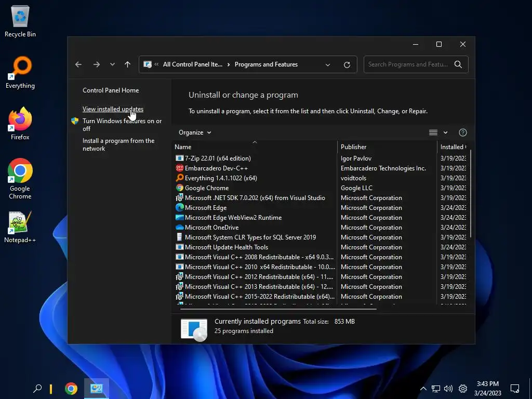Expand the chevron after All Control Panel Items
Viewport: 532px width, 399px height.
[229, 64]
